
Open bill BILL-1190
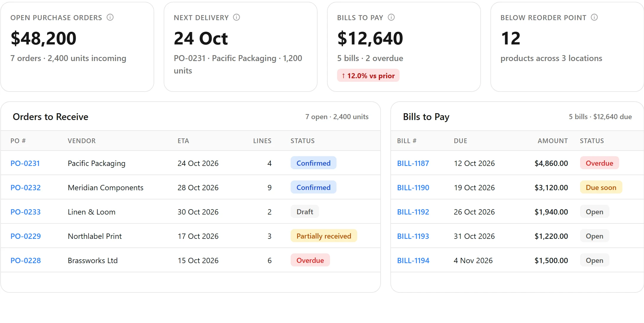coord(413,188)
